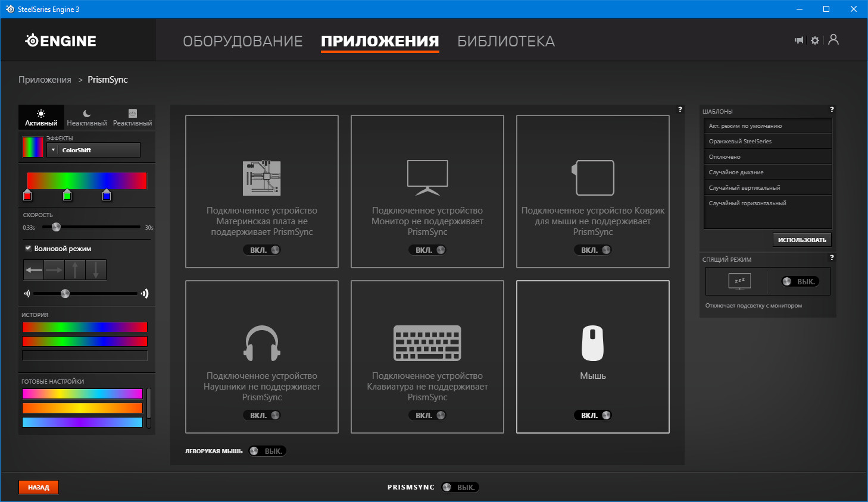Toggle PrismSync for the monitor
Viewport: 868px width, 502px height.
pyautogui.click(x=427, y=250)
